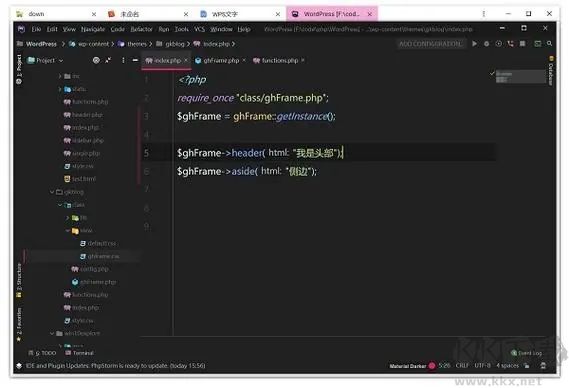Open the Project view dropdown
This screenshot has width=569, height=388.
tap(46, 60)
